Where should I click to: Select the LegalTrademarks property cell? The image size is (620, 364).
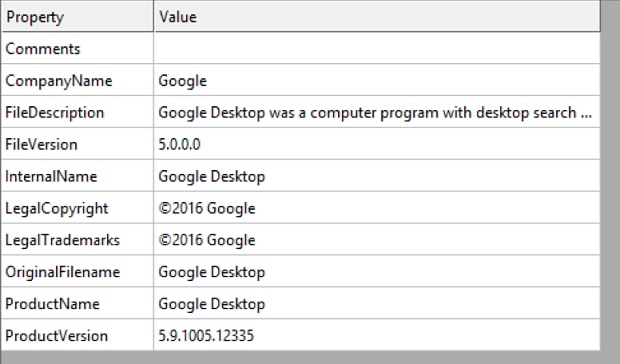coord(78,240)
